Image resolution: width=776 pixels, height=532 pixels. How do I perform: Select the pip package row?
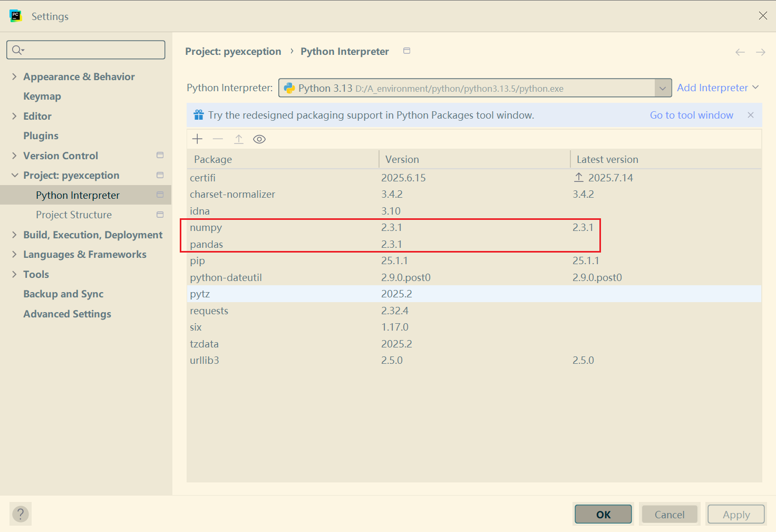(x=474, y=260)
